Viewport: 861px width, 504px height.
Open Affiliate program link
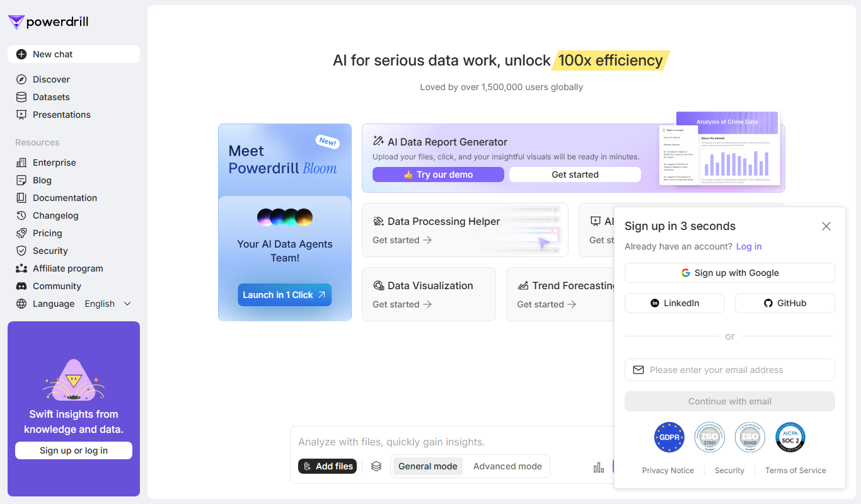click(74, 268)
